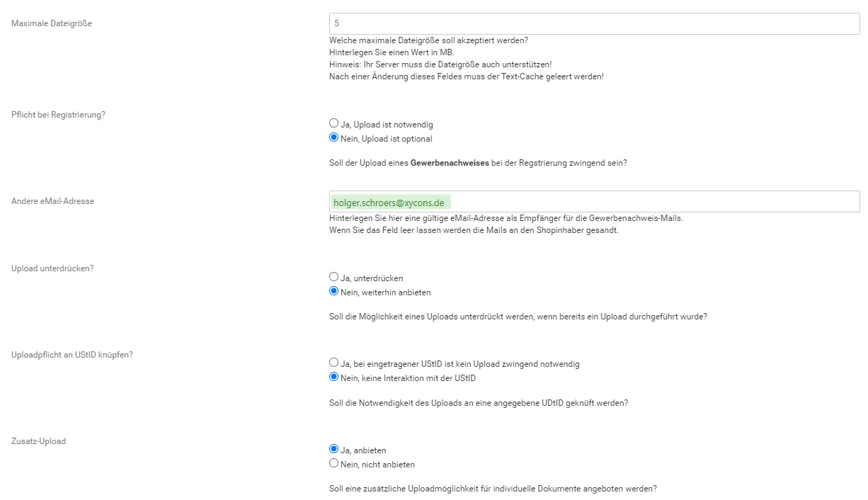The image size is (868, 500).
Task: Pick 'Ja, anbieten' for Zusatz-Upload
Action: (334, 450)
